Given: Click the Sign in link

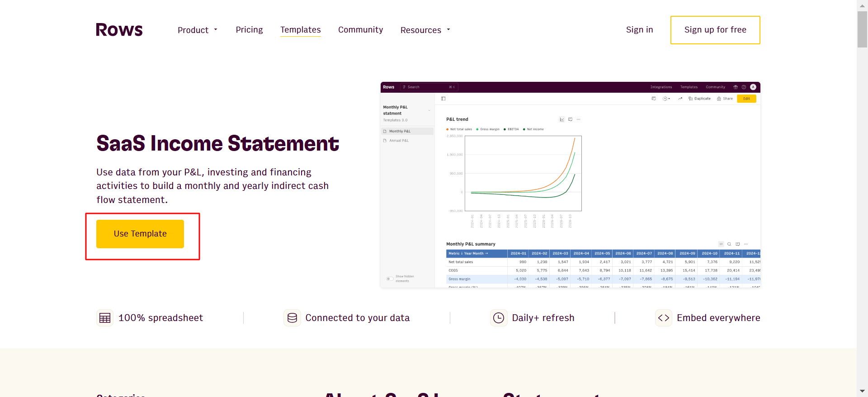Looking at the screenshot, I should [x=640, y=30].
